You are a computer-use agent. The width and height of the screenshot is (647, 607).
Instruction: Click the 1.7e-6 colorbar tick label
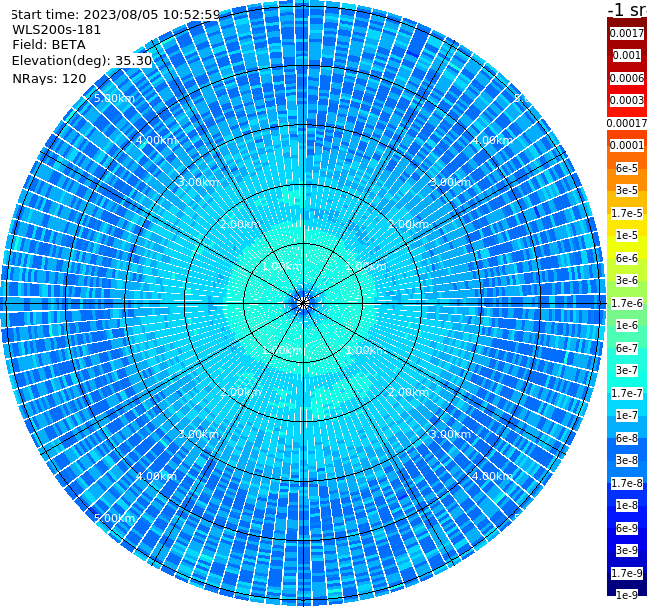627,303
